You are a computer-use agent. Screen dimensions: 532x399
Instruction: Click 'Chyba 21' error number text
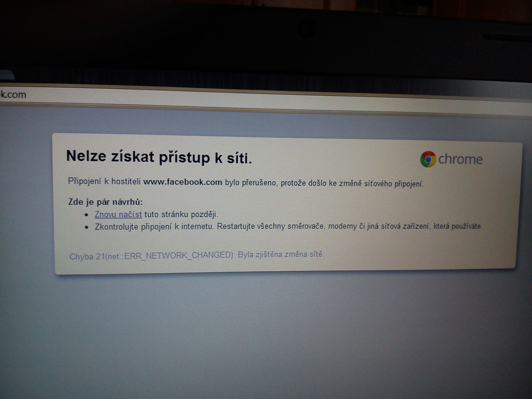pos(87,257)
